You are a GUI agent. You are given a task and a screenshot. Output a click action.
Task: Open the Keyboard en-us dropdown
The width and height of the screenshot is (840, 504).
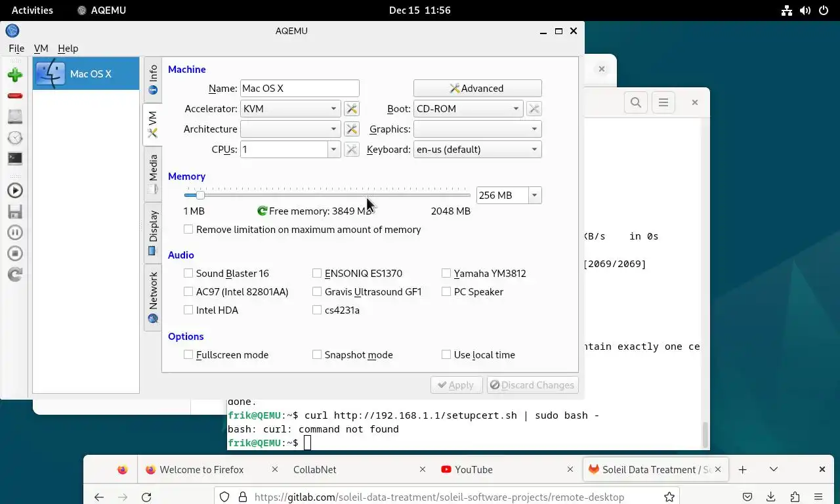(x=478, y=150)
